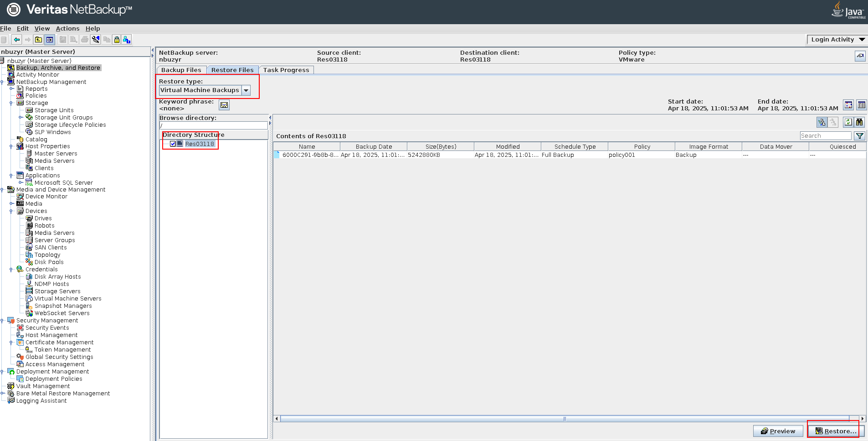Toggle the Res03118 checkbox
Image resolution: width=868 pixels, height=441 pixels.
coord(173,144)
